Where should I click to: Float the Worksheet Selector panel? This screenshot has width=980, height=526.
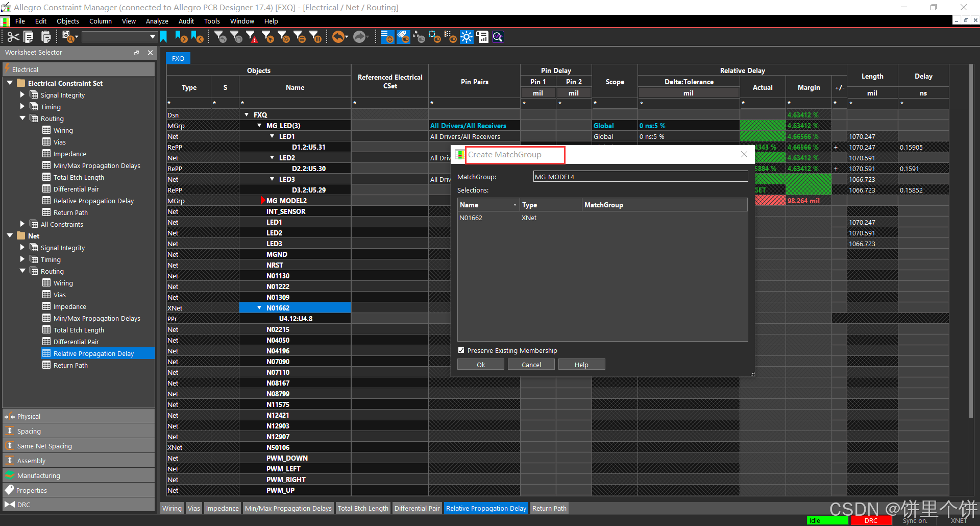[137, 53]
